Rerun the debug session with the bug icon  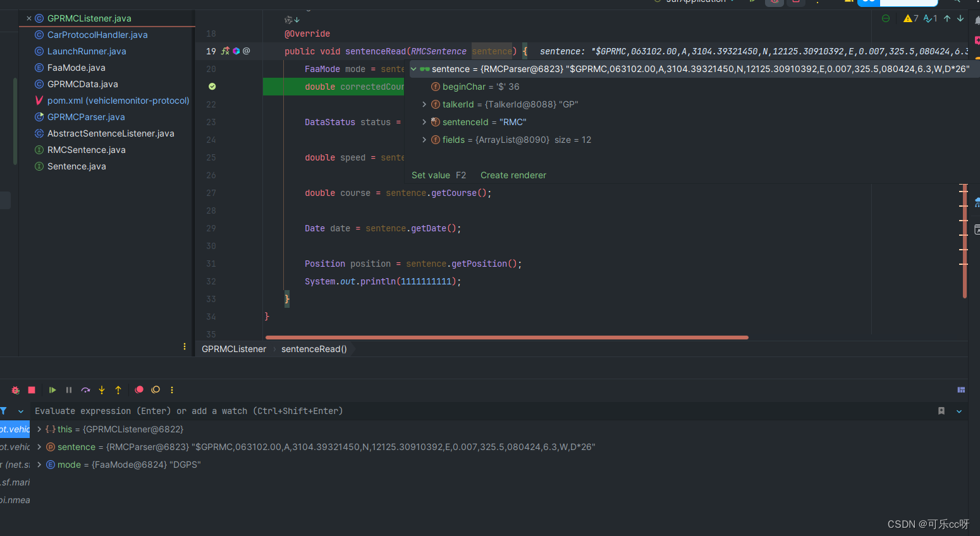[x=16, y=390]
